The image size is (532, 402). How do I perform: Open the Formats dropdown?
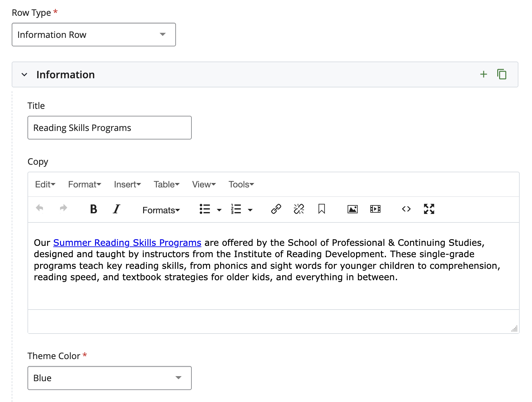(161, 210)
